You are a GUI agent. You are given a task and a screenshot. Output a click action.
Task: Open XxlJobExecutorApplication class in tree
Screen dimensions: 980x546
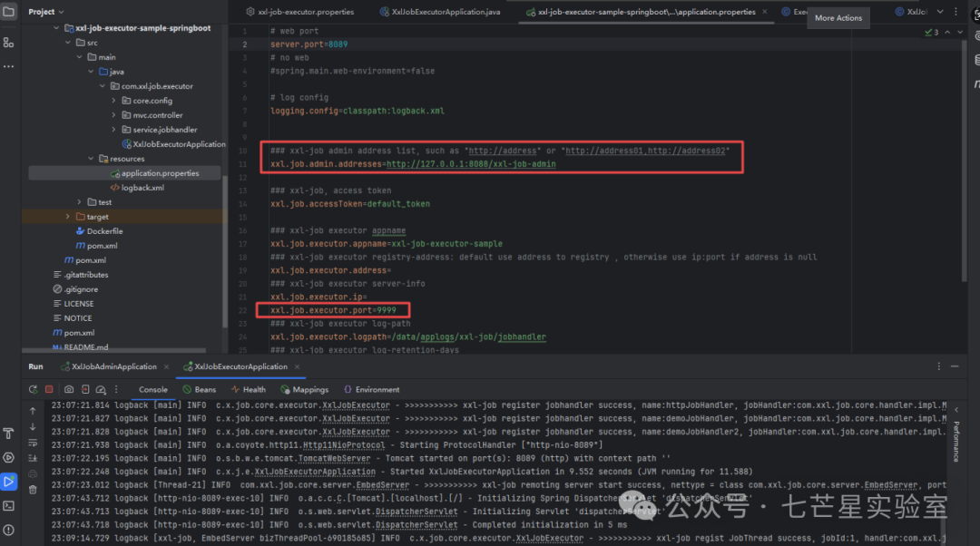[173, 143]
